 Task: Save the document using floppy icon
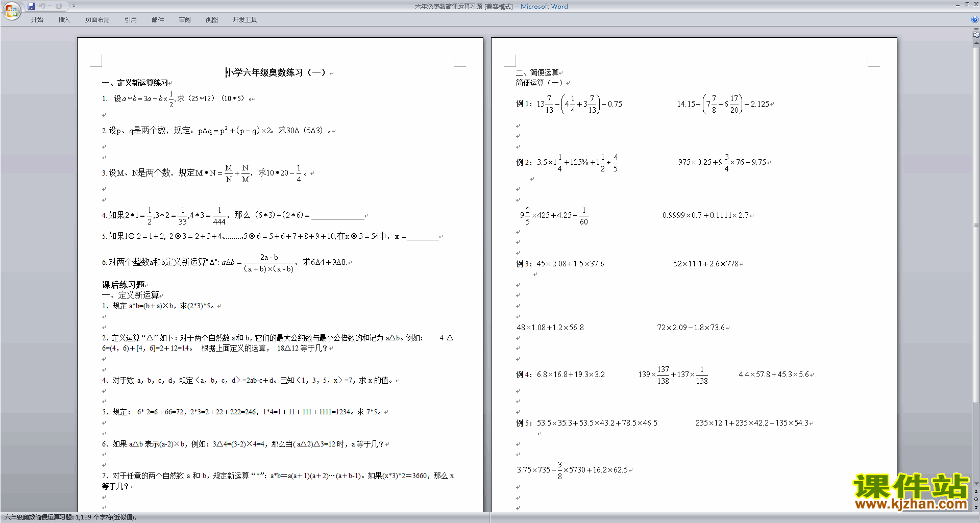(x=31, y=6)
